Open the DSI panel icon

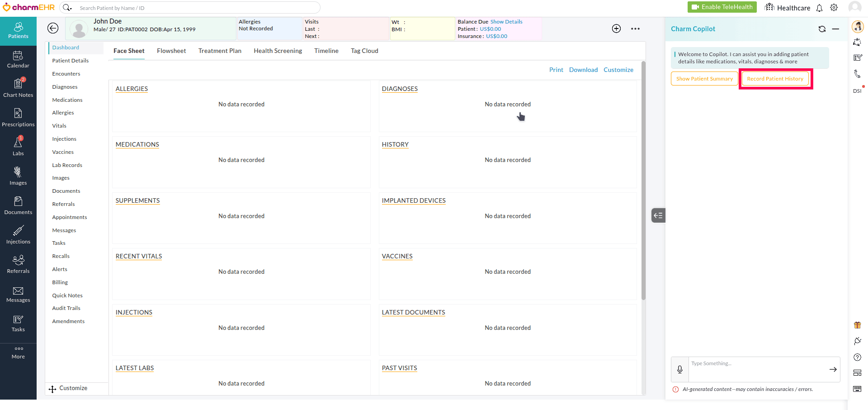(858, 91)
